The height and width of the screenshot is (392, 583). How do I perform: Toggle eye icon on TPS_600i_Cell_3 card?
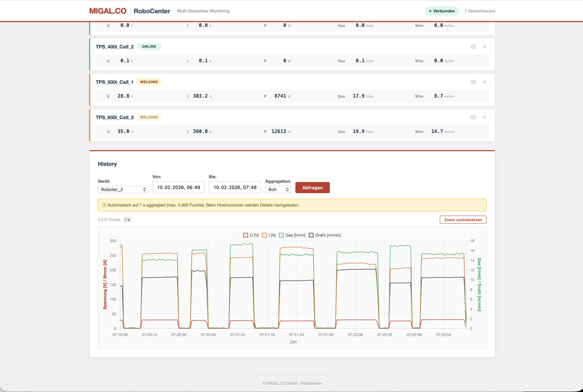click(473, 117)
